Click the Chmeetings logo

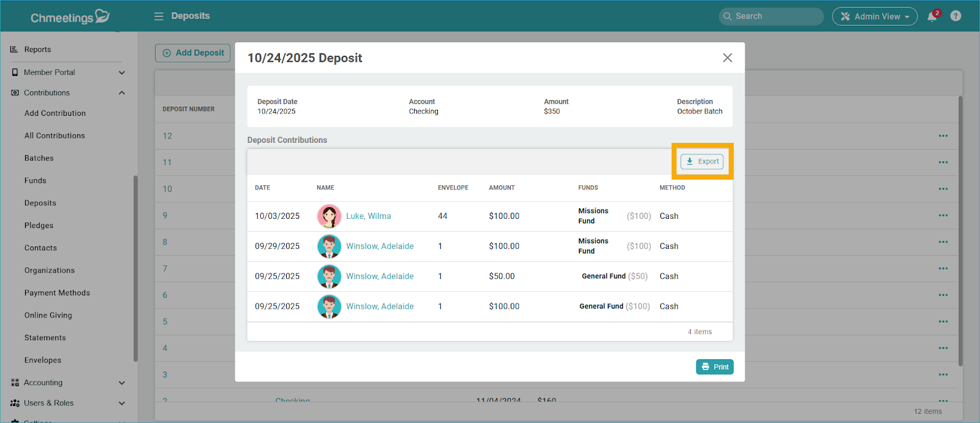(70, 17)
